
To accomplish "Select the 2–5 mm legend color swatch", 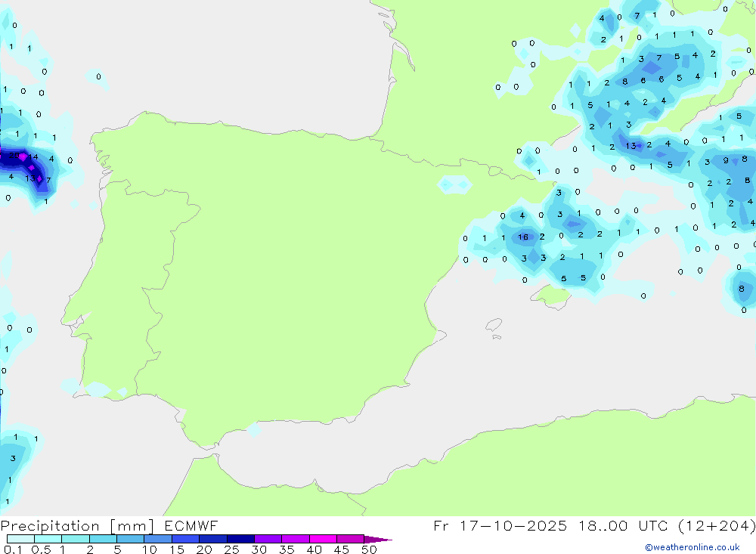I will (103, 539).
